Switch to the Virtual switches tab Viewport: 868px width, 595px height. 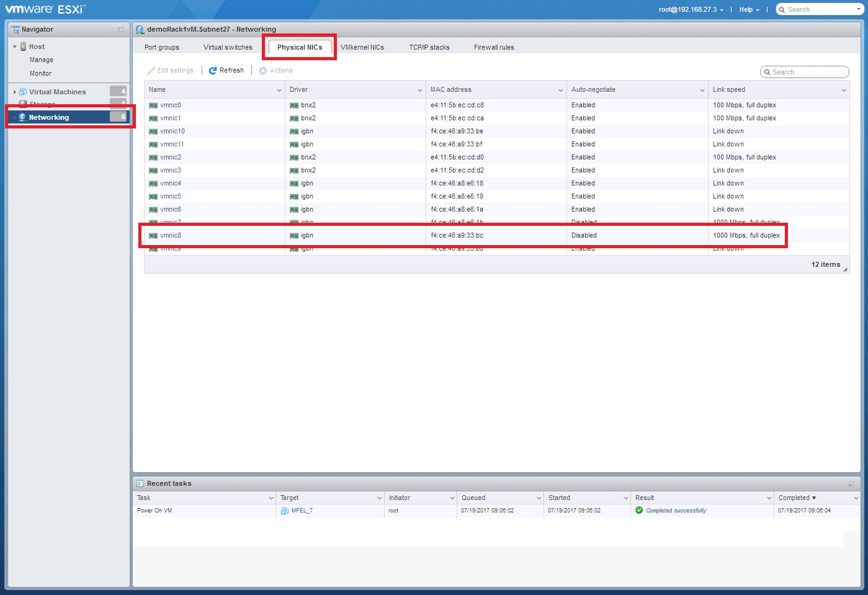(x=228, y=47)
